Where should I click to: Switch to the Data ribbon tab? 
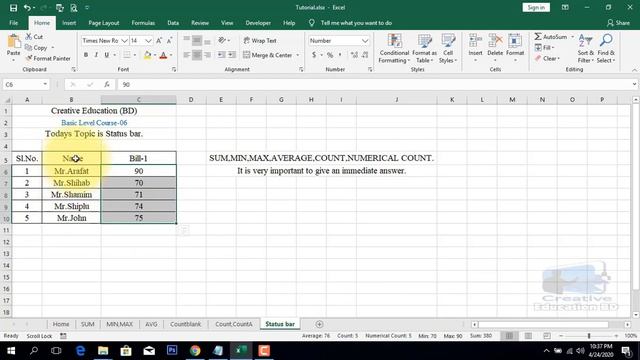click(173, 23)
